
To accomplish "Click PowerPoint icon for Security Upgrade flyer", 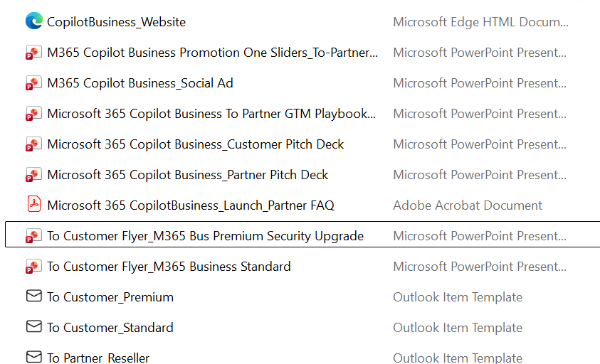I will [x=33, y=236].
